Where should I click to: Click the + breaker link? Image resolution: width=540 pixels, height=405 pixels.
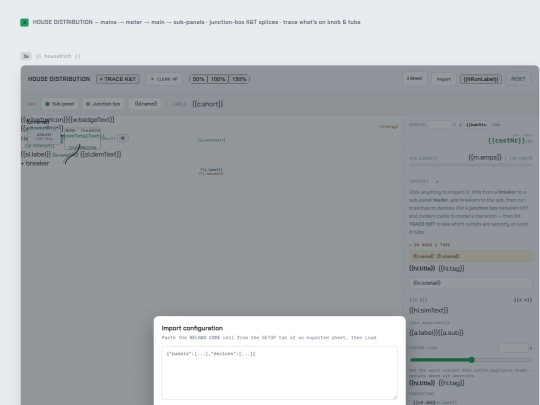35,164
